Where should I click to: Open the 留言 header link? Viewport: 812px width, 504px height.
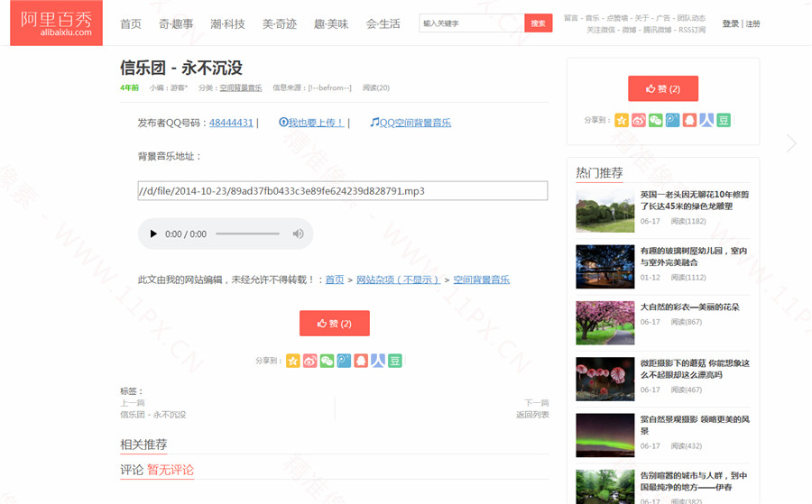pos(571,18)
